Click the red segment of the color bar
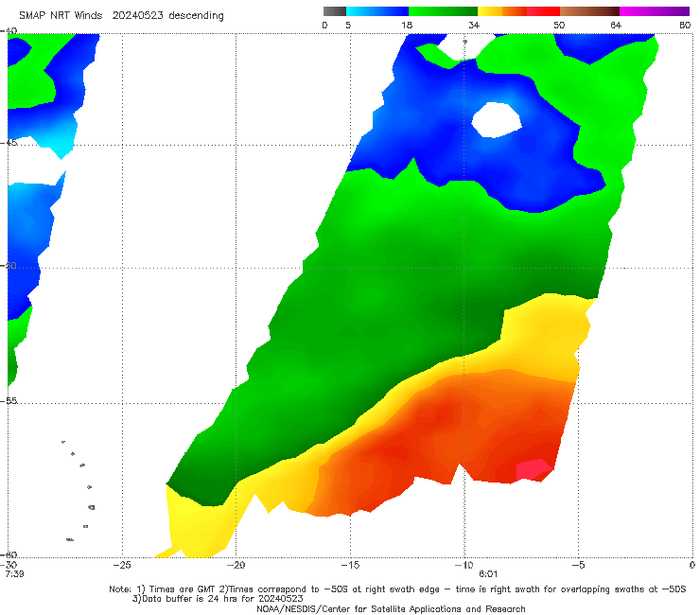Viewport: 700px width, 615px height. 543,11
